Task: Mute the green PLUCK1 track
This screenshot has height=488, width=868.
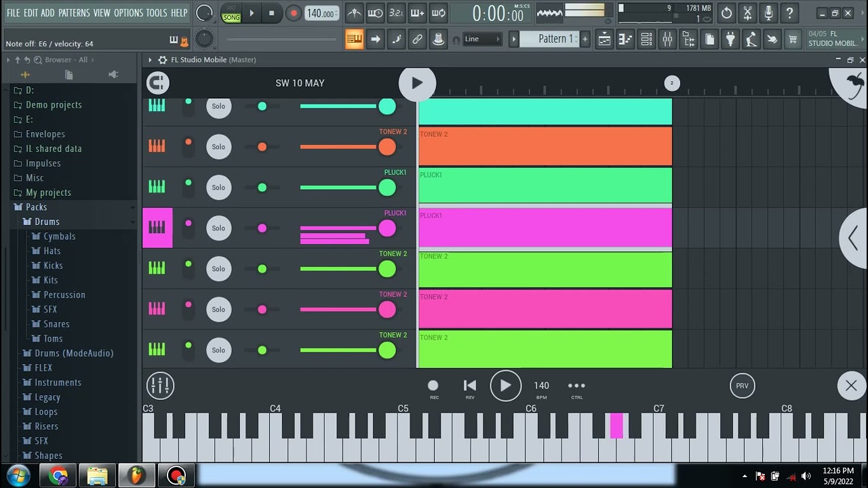Action: pos(189,187)
